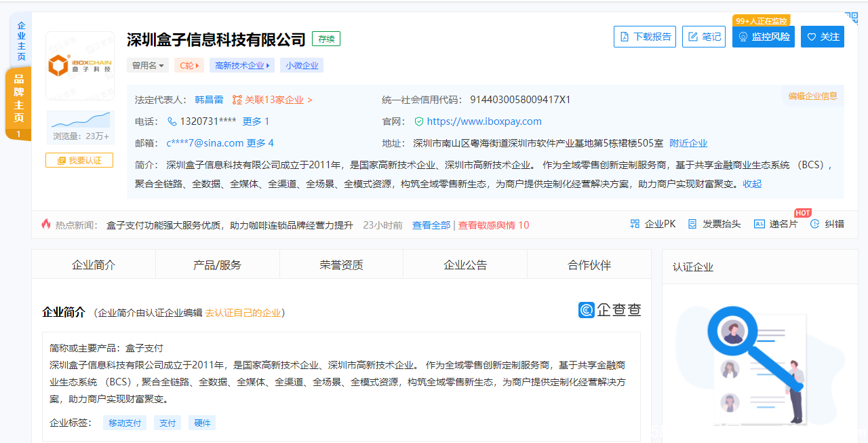Open the https://www.iboxpay.com website link
The height and width of the screenshot is (443, 868).
pyautogui.click(x=484, y=121)
